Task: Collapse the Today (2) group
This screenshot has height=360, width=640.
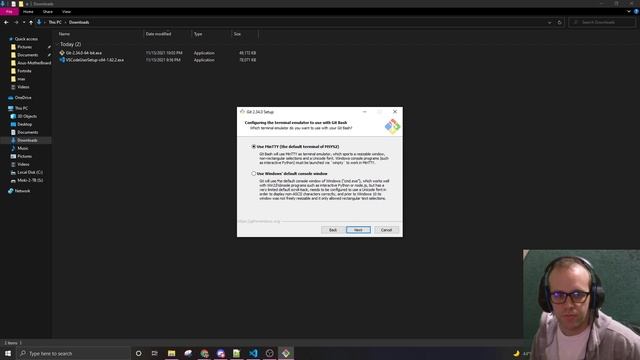Action: click(57, 44)
